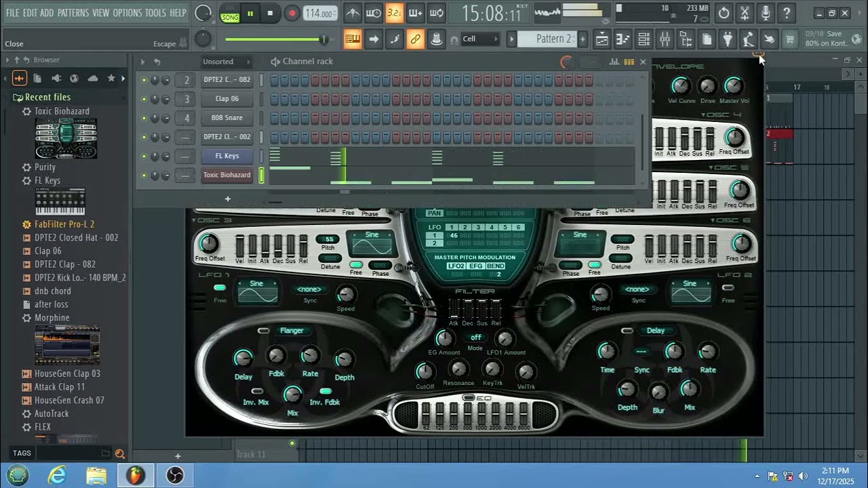Click the microphone one-click recording icon

[766, 13]
